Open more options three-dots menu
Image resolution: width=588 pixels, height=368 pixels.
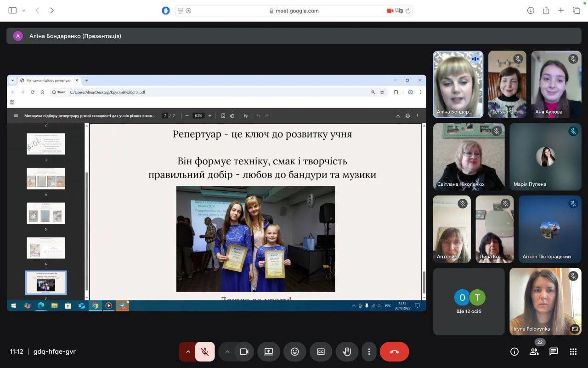369,352
